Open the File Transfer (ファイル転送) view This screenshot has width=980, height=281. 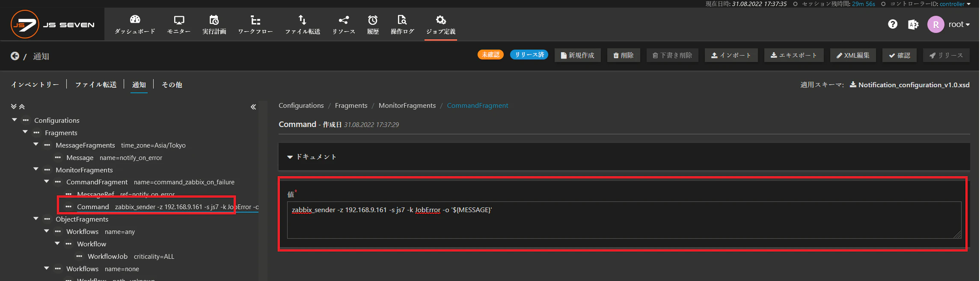[303, 25]
